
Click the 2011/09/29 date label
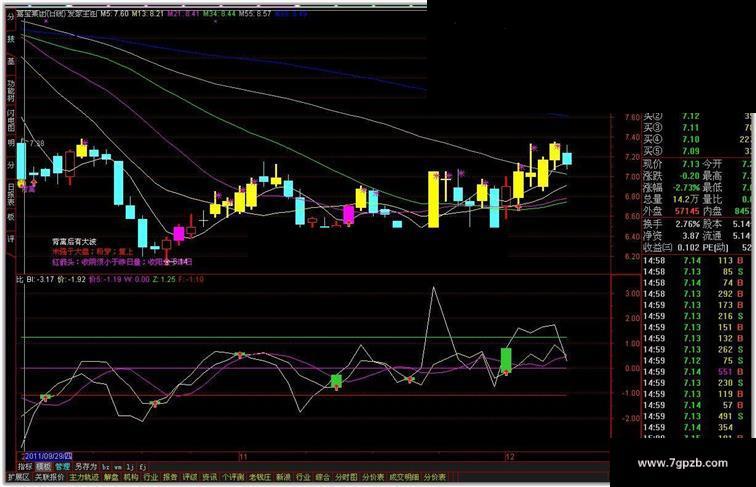48,456
